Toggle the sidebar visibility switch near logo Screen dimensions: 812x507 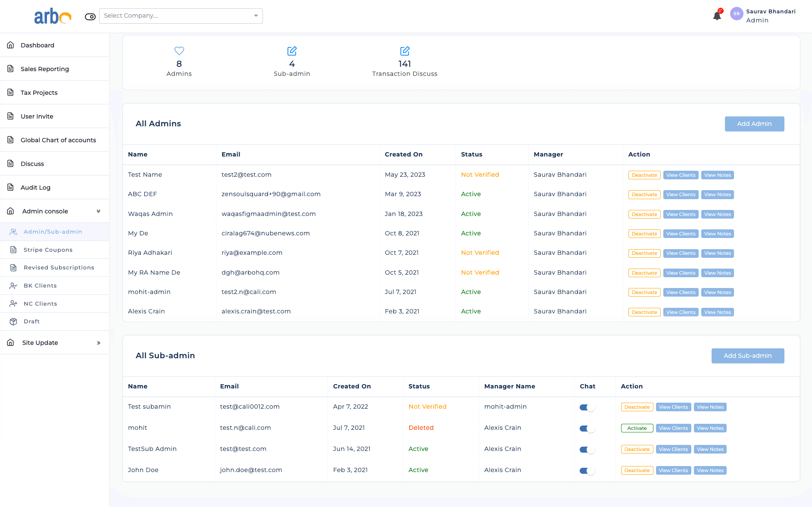(x=90, y=17)
